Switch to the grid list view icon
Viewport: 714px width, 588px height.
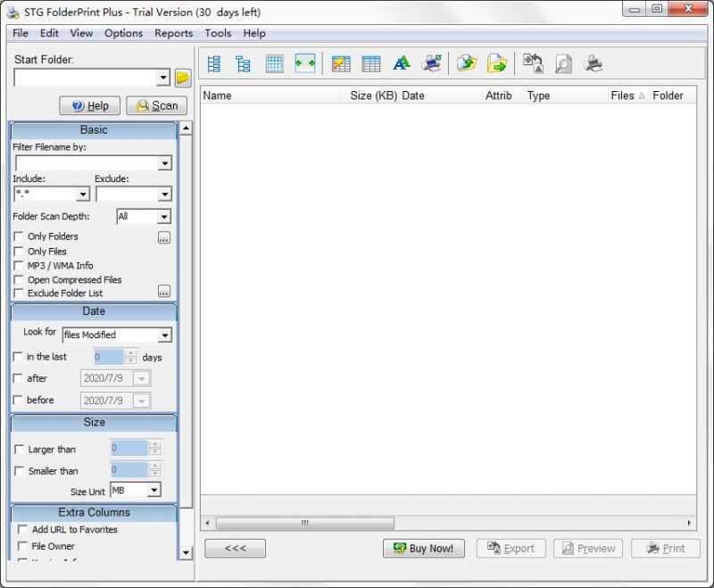[274, 62]
